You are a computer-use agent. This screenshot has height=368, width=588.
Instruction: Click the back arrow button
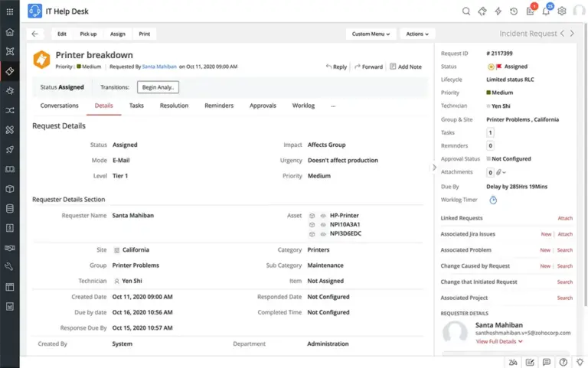tap(35, 34)
